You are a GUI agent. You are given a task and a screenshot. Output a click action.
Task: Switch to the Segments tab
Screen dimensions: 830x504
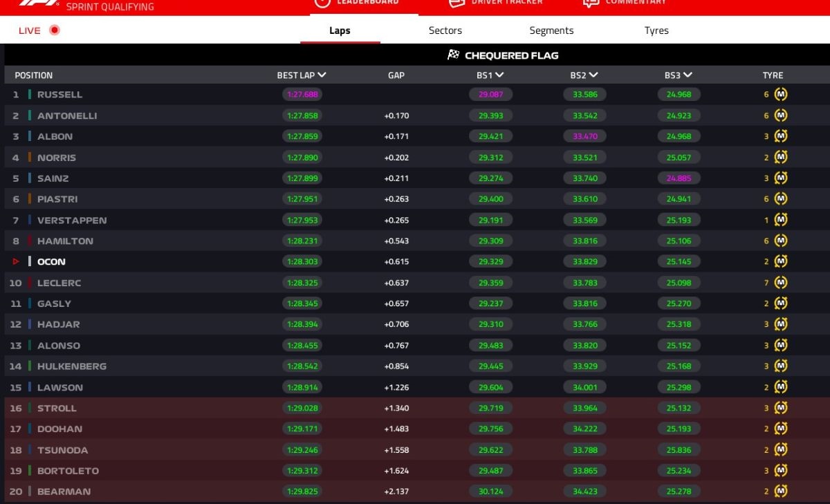[x=551, y=30]
